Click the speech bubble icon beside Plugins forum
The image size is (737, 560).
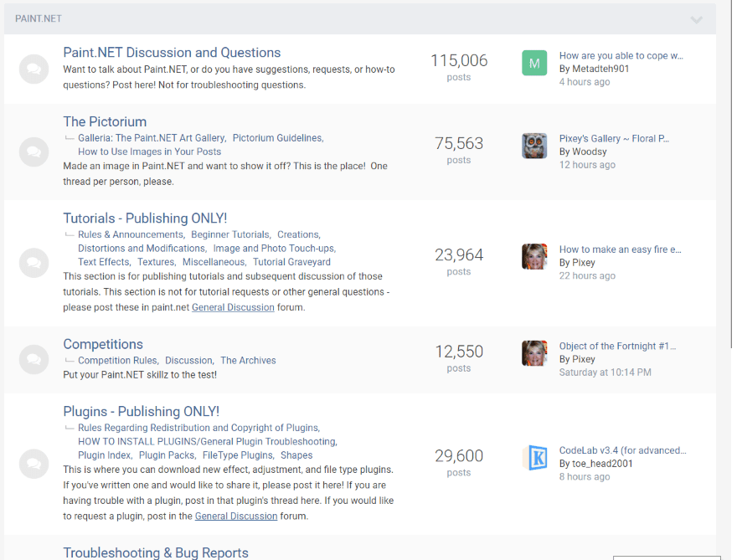(x=33, y=463)
